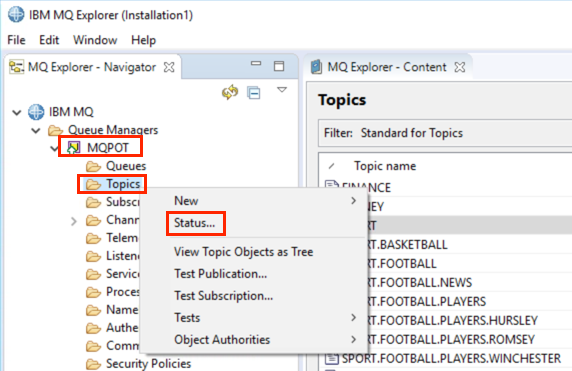The image size is (572, 371).
Task: Expand the Channels folder chevron
Action: (74, 221)
